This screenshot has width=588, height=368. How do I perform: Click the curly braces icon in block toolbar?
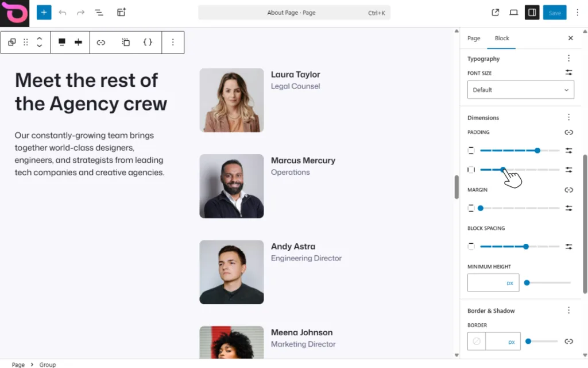148,43
